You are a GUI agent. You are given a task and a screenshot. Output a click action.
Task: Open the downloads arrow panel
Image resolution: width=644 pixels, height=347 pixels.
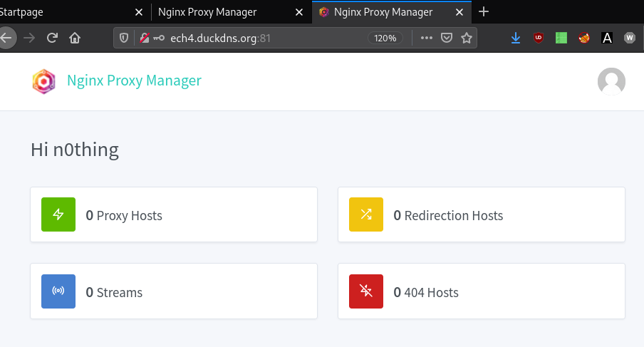tap(516, 38)
